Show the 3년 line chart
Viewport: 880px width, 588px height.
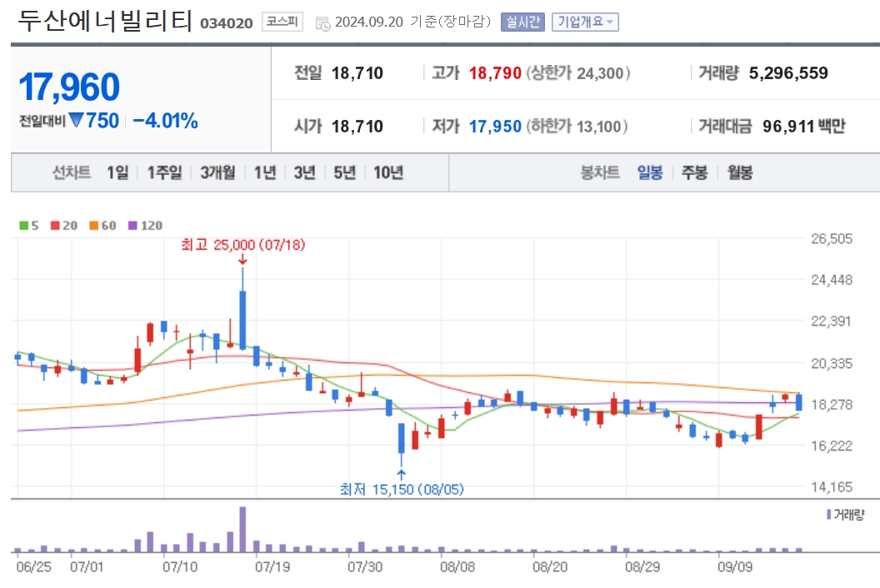click(305, 172)
